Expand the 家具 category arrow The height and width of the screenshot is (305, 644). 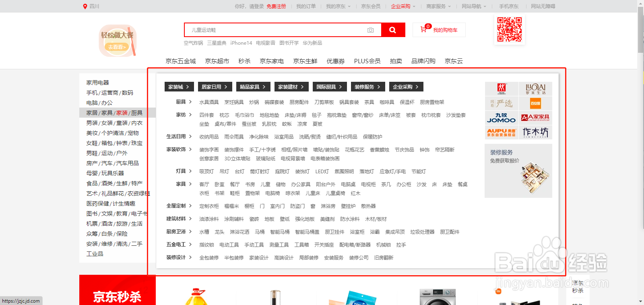tap(190, 184)
